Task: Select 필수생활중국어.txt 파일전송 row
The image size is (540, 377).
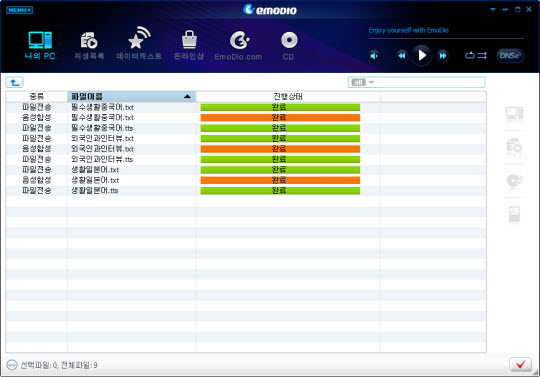Action: click(x=246, y=107)
